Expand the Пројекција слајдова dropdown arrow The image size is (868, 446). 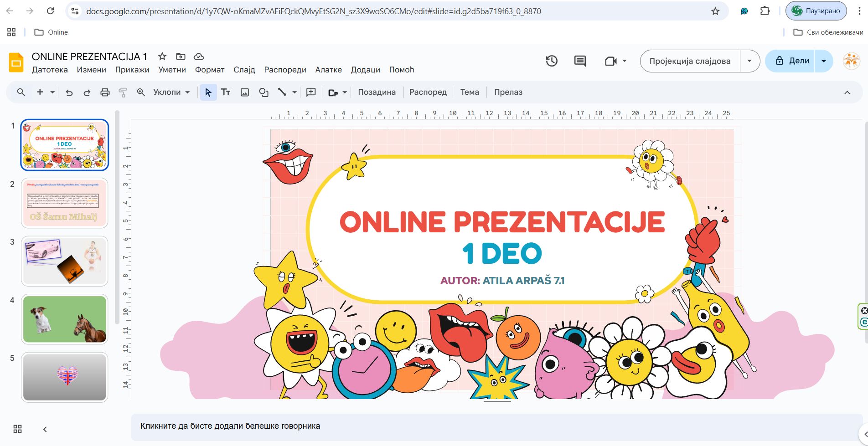[749, 61]
